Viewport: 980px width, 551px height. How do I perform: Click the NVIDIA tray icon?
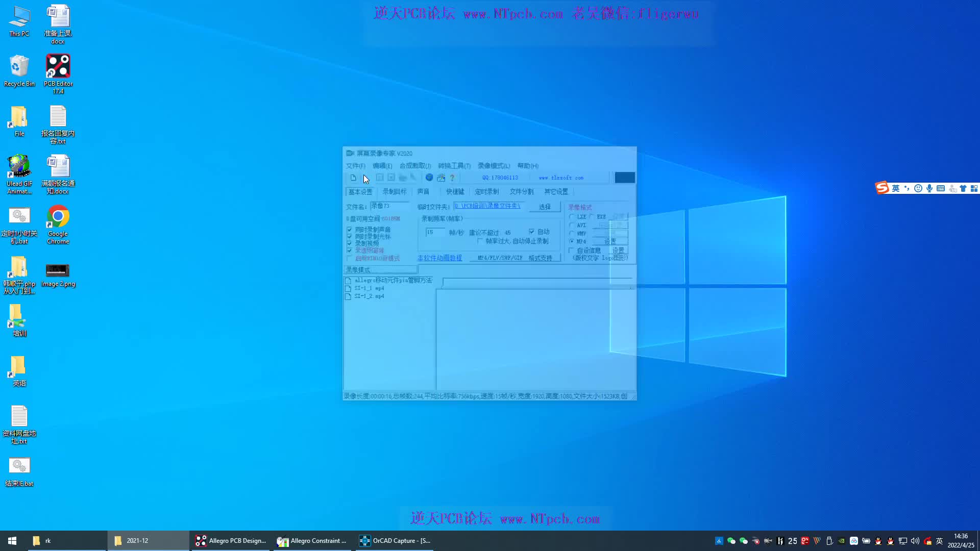click(x=842, y=541)
